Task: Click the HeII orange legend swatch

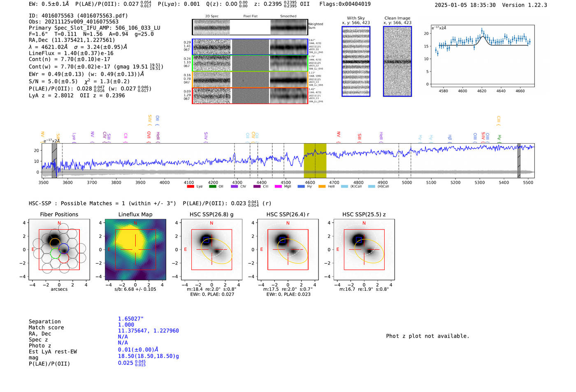Action: pos(322,186)
